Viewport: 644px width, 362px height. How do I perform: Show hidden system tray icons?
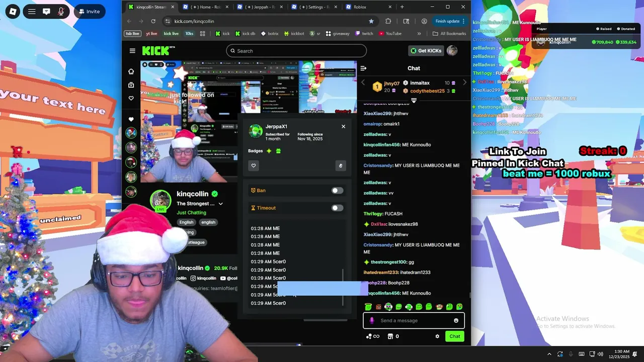(x=549, y=354)
